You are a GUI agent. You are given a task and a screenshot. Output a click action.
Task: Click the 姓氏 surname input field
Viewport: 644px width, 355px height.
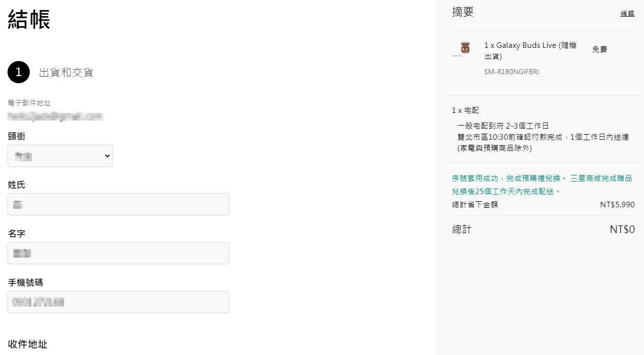(x=119, y=204)
